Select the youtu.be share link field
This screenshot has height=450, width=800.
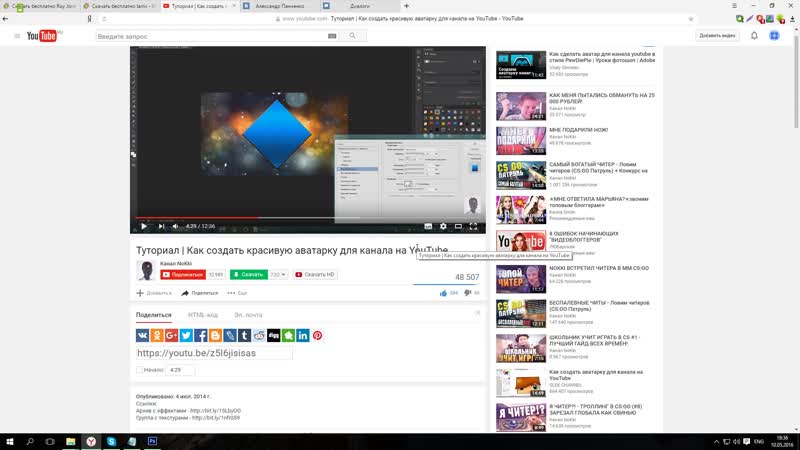tap(214, 353)
